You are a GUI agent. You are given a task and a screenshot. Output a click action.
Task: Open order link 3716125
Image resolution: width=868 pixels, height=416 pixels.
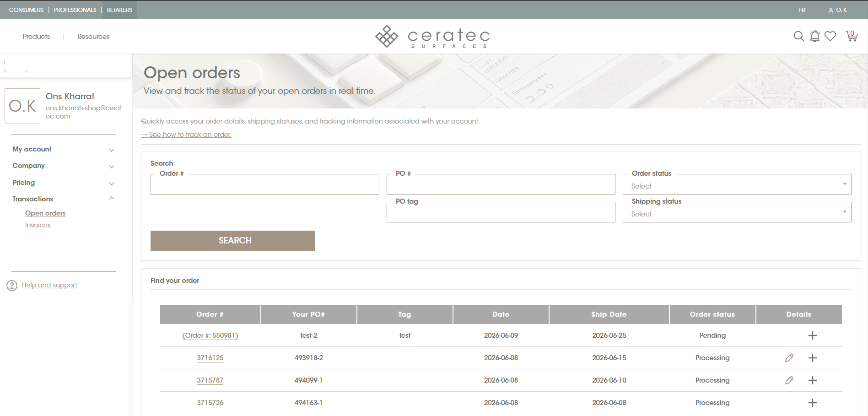(210, 358)
